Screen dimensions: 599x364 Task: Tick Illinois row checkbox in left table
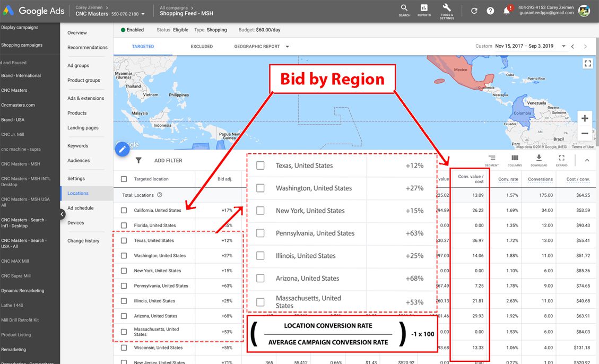click(124, 301)
